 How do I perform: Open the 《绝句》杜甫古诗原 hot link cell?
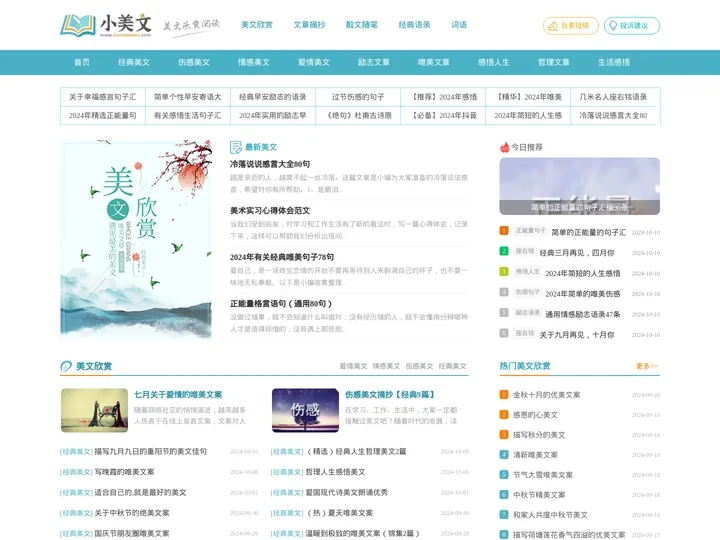tap(358, 115)
